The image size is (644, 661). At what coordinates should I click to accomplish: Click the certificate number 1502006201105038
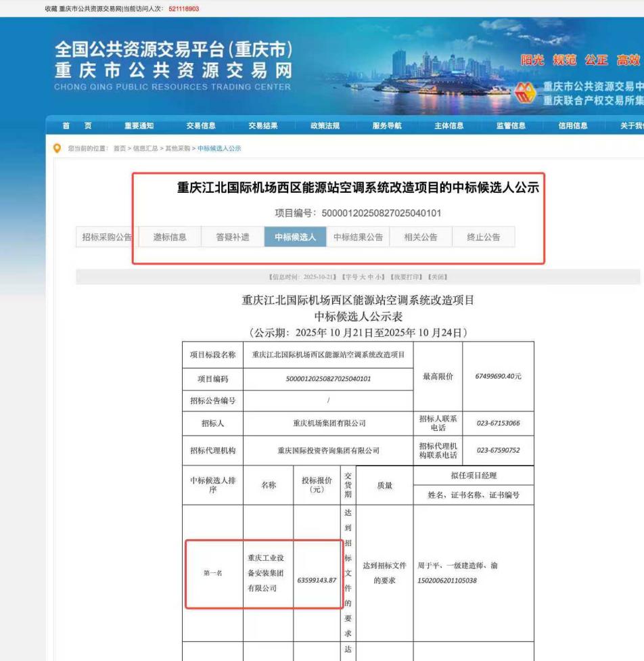click(447, 580)
